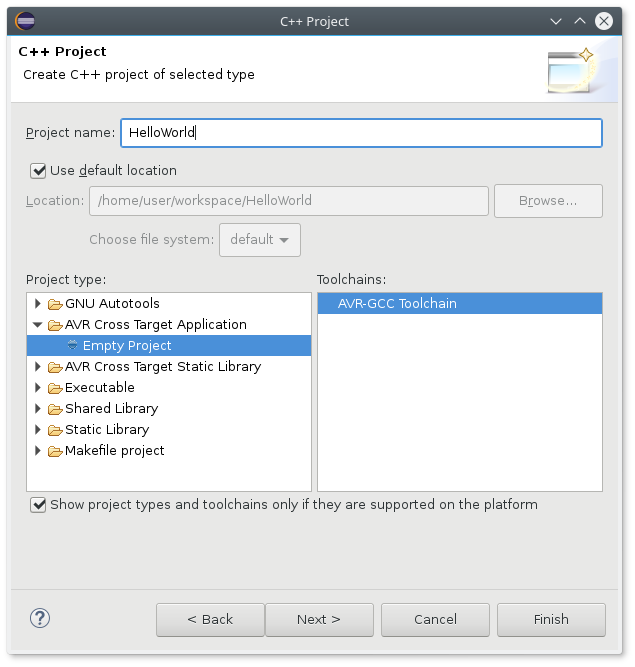Expand AVR Cross Target Static Library node

37,366
